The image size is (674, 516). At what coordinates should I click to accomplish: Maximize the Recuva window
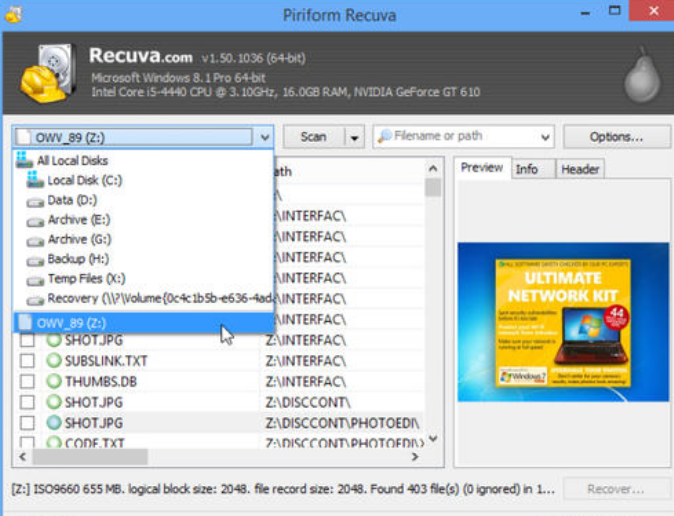[x=615, y=10]
